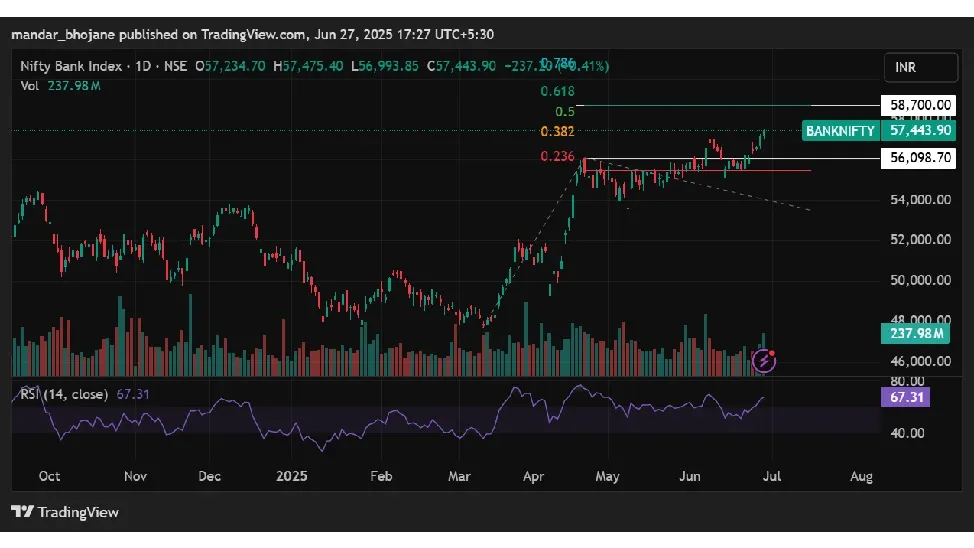Click the Feb date axis label
This screenshot has height=548, width=974.
381,476
